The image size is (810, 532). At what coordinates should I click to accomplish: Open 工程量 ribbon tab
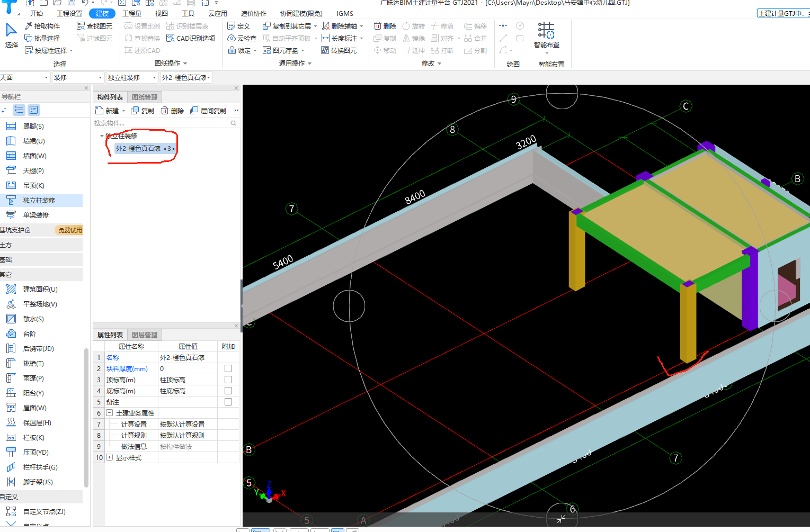pyautogui.click(x=132, y=13)
